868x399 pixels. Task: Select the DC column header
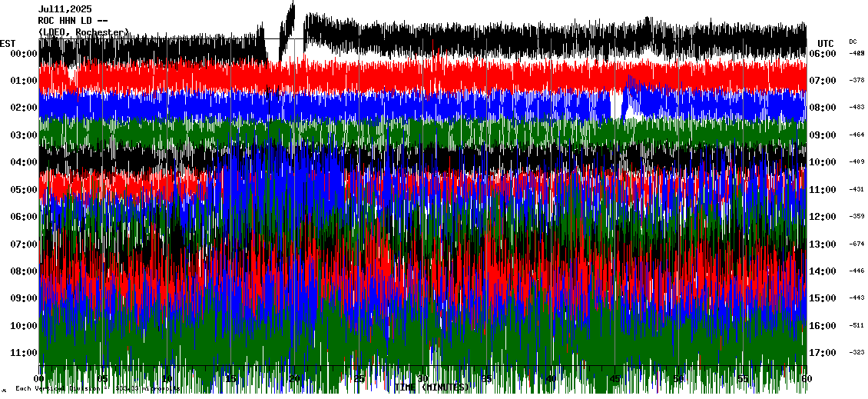click(853, 42)
